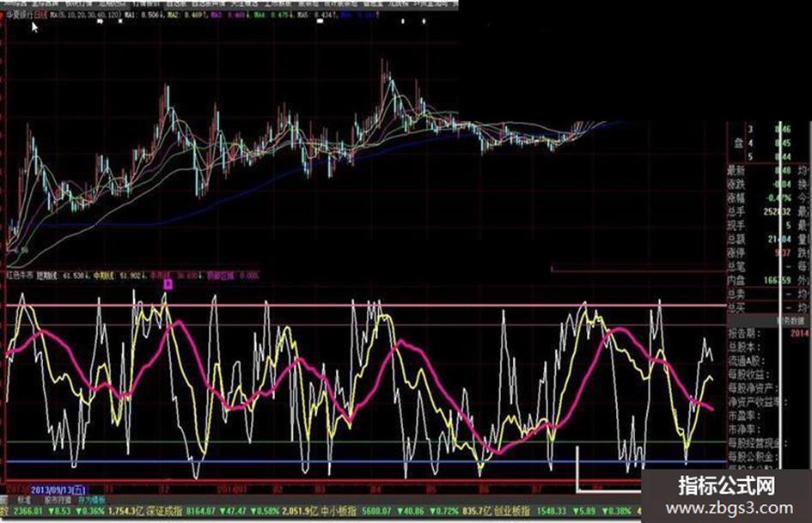The height and width of the screenshot is (523, 812).
Task: Select the 日线 period label in the chart header
Action: 41,15
